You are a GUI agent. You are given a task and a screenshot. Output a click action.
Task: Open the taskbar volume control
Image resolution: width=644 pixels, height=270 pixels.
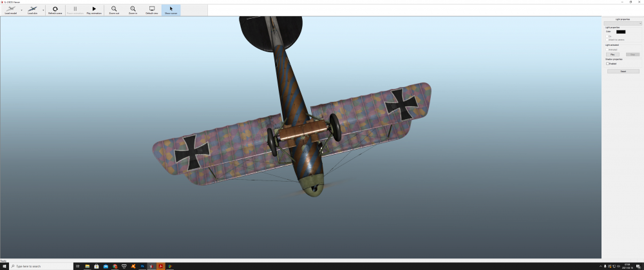(618, 266)
